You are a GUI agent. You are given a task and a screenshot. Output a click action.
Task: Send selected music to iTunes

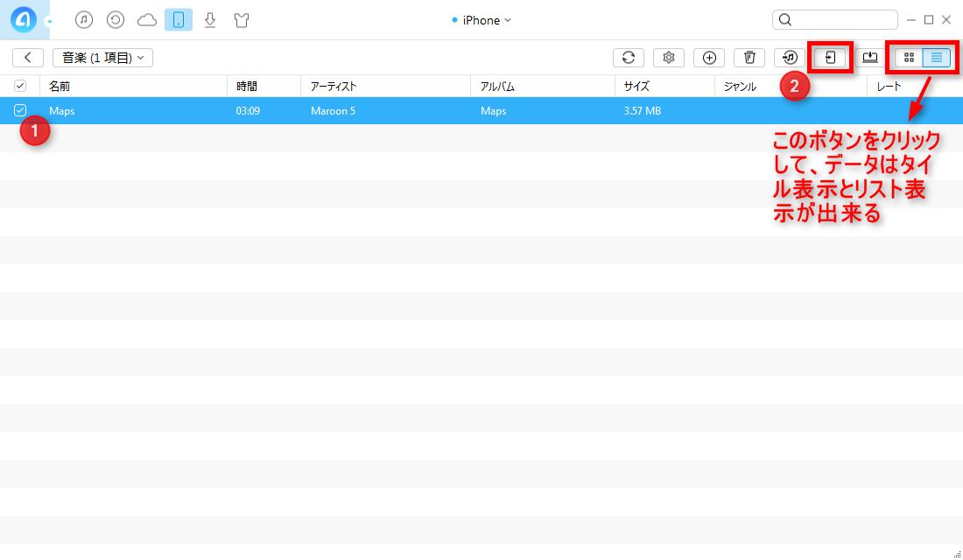tap(790, 58)
